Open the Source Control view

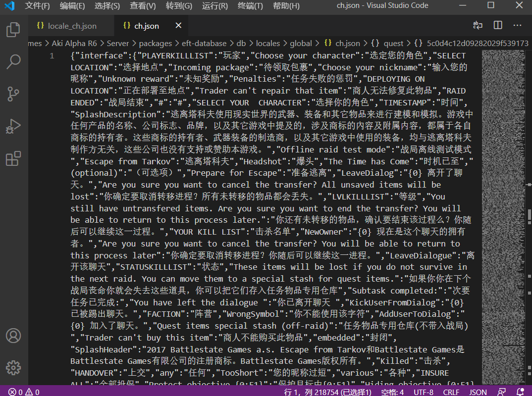tap(13, 94)
